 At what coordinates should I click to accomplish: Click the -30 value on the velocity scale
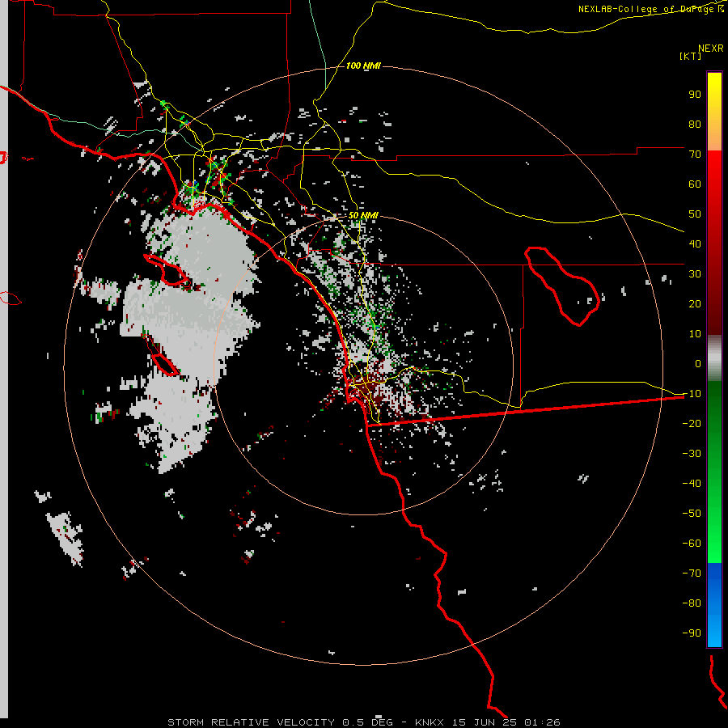click(x=692, y=454)
